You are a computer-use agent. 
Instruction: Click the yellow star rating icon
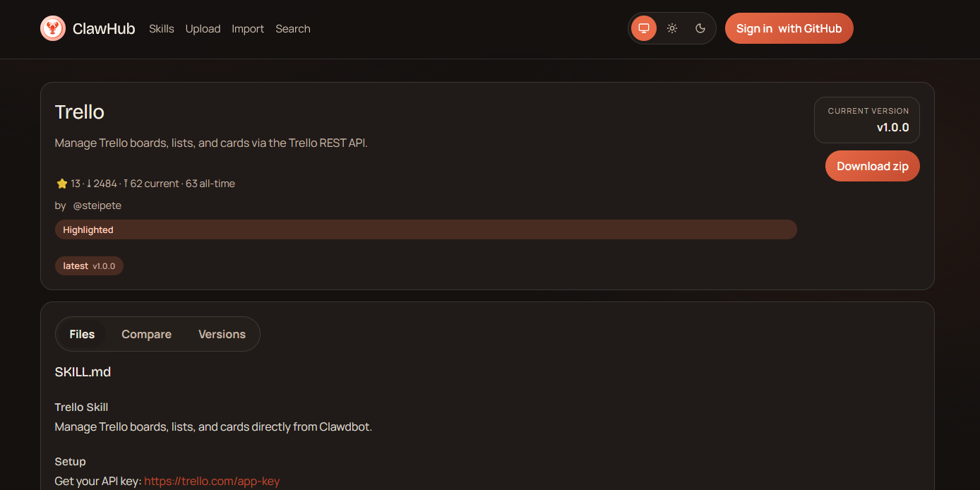point(61,184)
